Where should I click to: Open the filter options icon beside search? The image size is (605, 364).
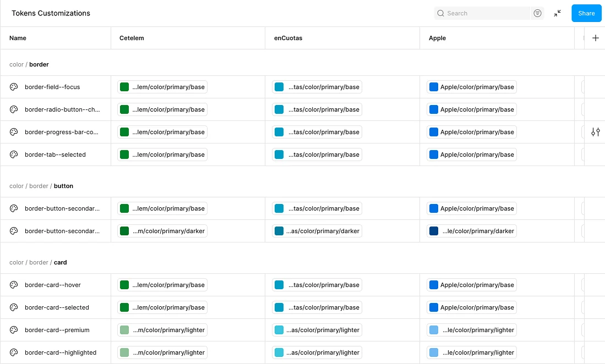point(537,13)
